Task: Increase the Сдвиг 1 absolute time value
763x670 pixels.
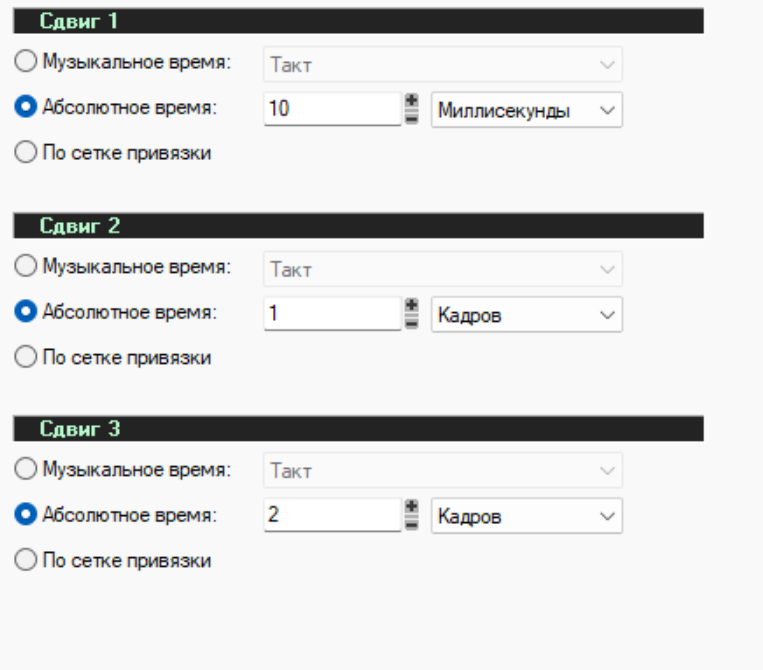Action: pyautogui.click(x=410, y=101)
